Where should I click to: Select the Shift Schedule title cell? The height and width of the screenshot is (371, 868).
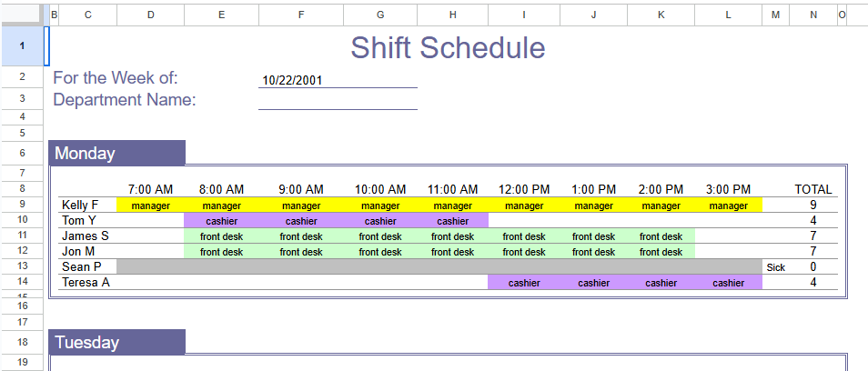448,48
